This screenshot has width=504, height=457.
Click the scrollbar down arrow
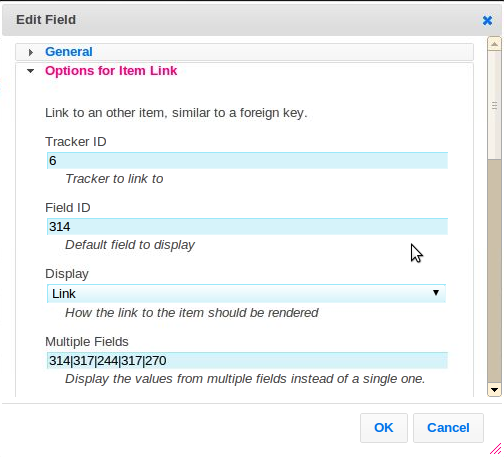pyautogui.click(x=494, y=390)
